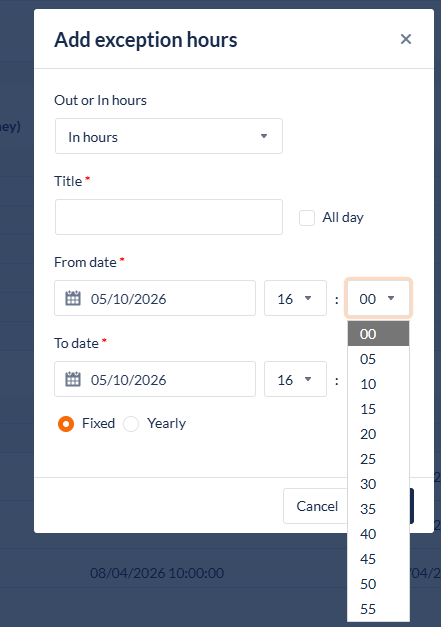Click the To date calendar icon
Image resolution: width=441 pixels, height=627 pixels.
tap(73, 379)
